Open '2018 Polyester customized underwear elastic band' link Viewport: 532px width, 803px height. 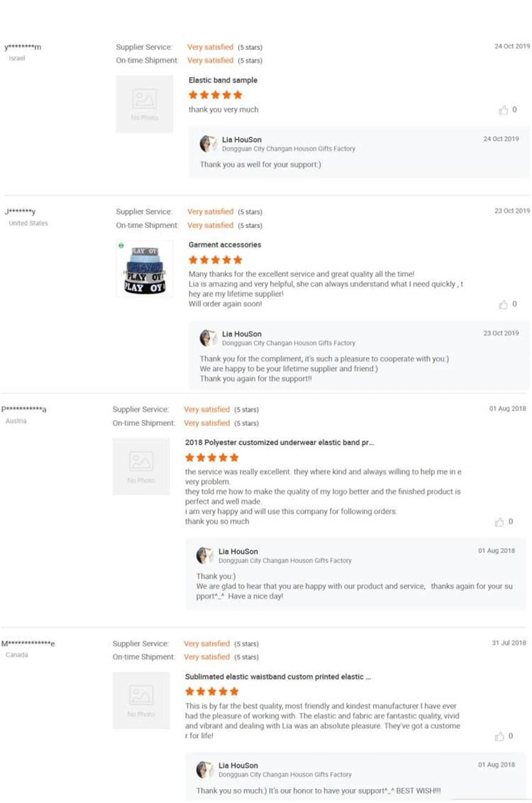click(279, 443)
